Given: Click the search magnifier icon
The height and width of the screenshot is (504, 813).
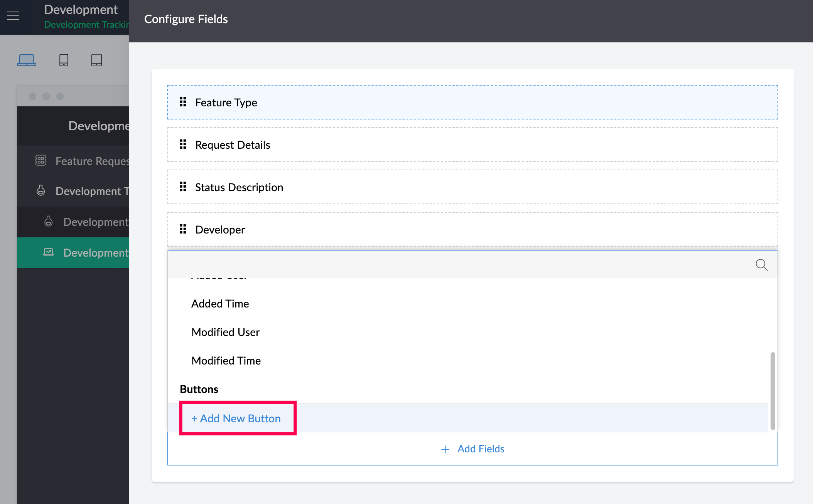Looking at the screenshot, I should pos(761,265).
